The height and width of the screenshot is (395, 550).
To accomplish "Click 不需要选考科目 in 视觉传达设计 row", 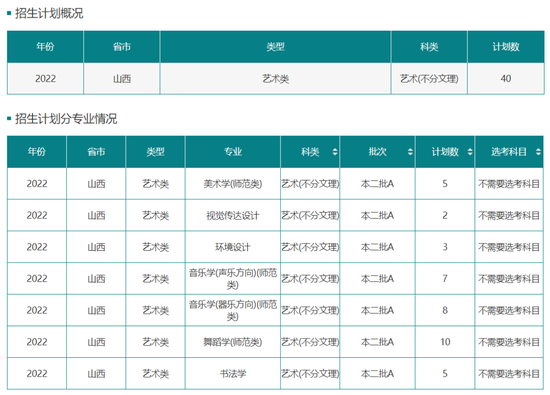I will pos(509,215).
